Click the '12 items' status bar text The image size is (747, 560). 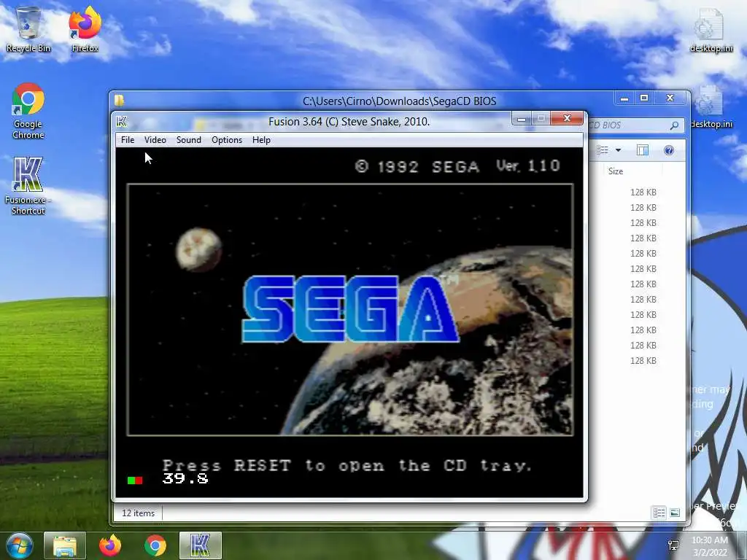(x=138, y=513)
